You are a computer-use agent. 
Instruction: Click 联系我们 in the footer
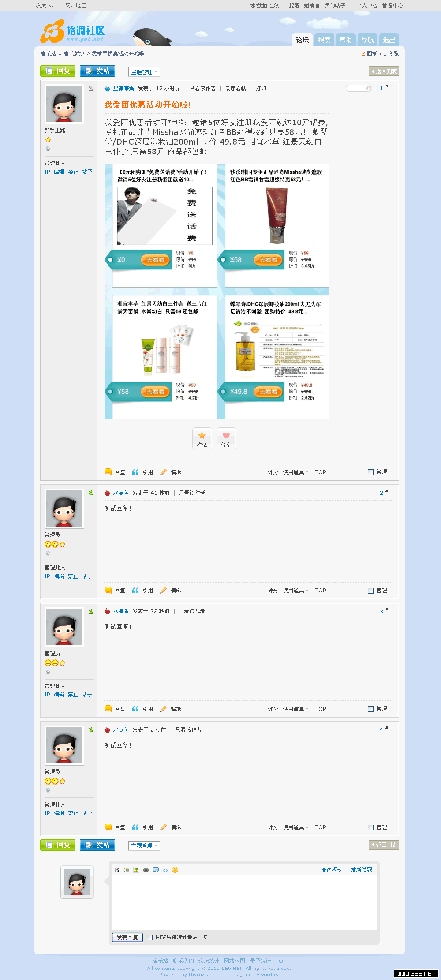(x=183, y=961)
